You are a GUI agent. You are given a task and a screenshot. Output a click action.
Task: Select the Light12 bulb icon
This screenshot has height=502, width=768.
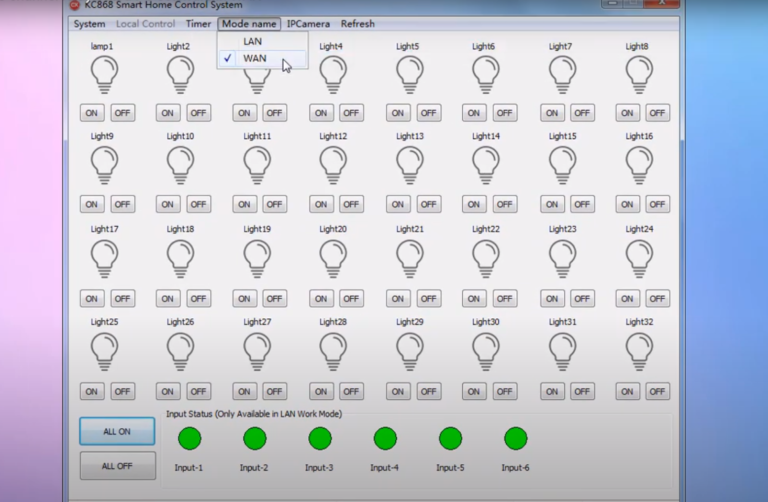point(333,164)
